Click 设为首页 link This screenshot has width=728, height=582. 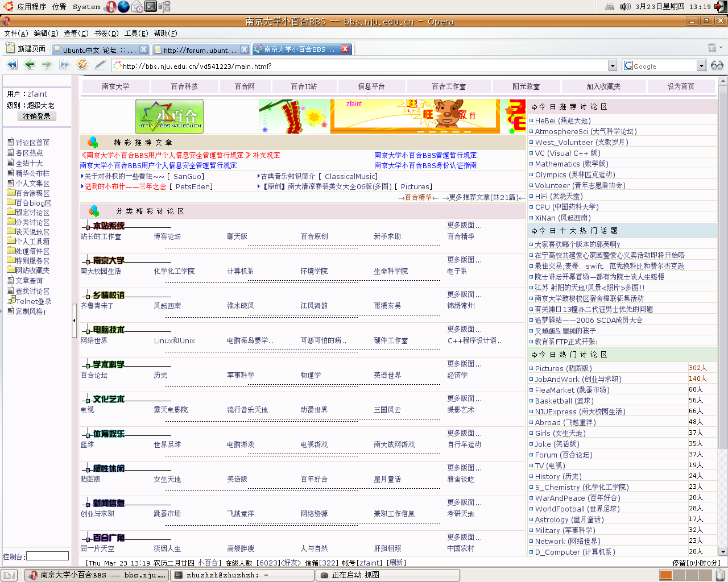pos(681,86)
